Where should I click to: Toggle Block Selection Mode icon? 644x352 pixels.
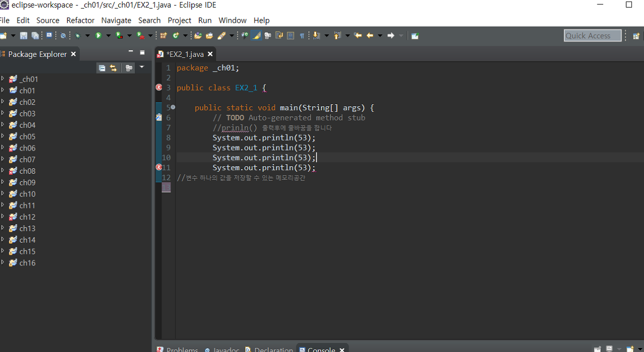(x=290, y=36)
